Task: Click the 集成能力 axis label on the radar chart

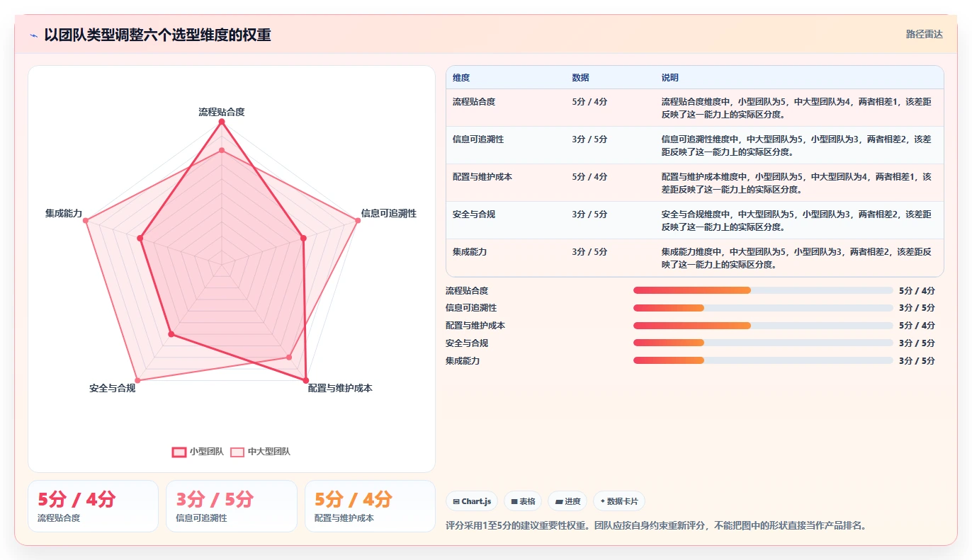Action: click(x=64, y=213)
